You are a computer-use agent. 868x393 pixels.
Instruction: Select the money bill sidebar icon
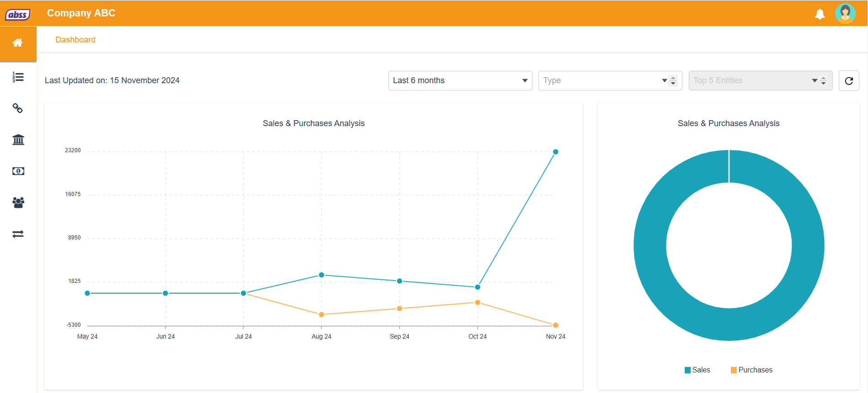point(18,171)
